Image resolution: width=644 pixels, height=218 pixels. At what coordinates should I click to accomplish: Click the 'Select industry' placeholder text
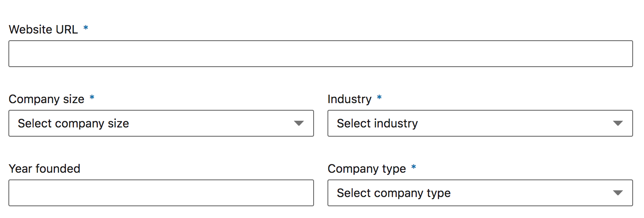pyautogui.click(x=377, y=123)
